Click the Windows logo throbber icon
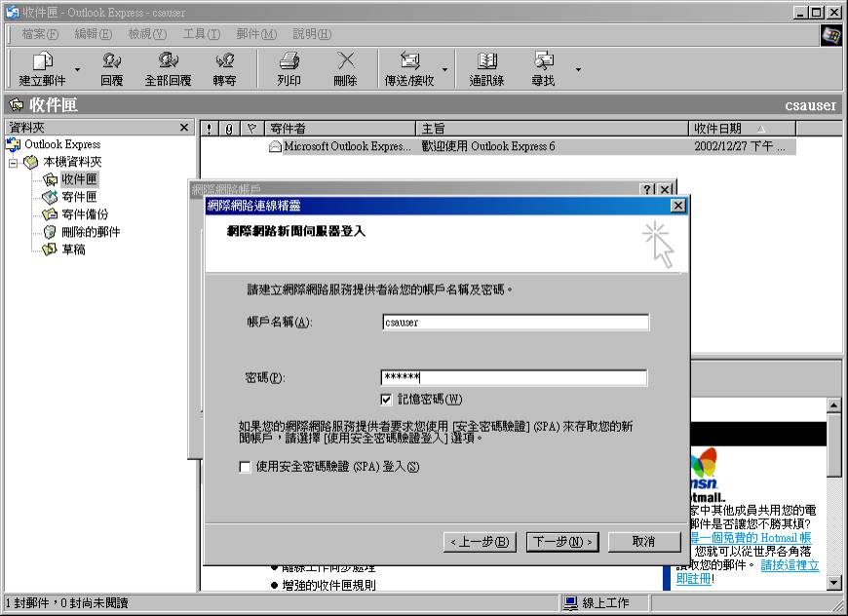The height and width of the screenshot is (616, 848). click(830, 35)
